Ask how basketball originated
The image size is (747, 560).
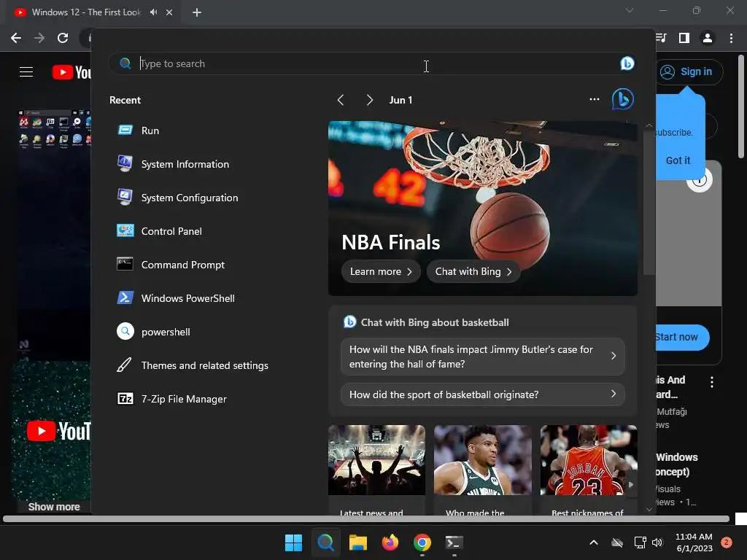483,394
